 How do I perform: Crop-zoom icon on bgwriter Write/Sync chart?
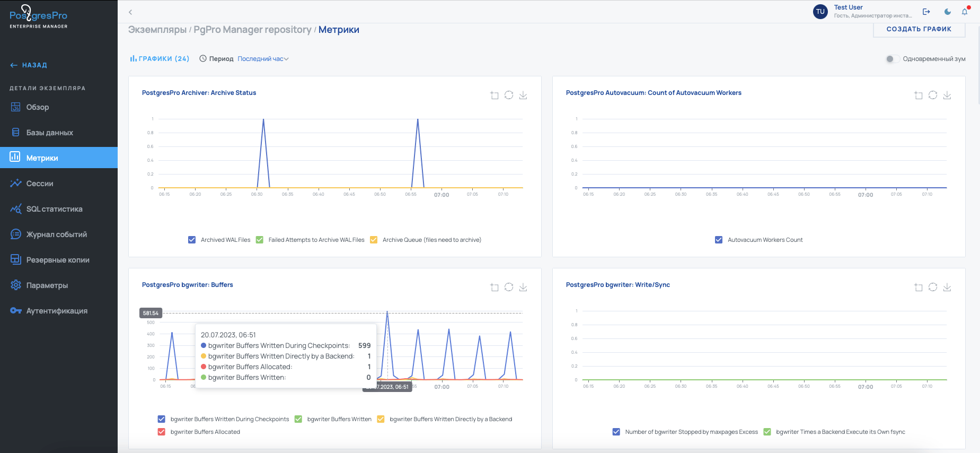tap(919, 288)
